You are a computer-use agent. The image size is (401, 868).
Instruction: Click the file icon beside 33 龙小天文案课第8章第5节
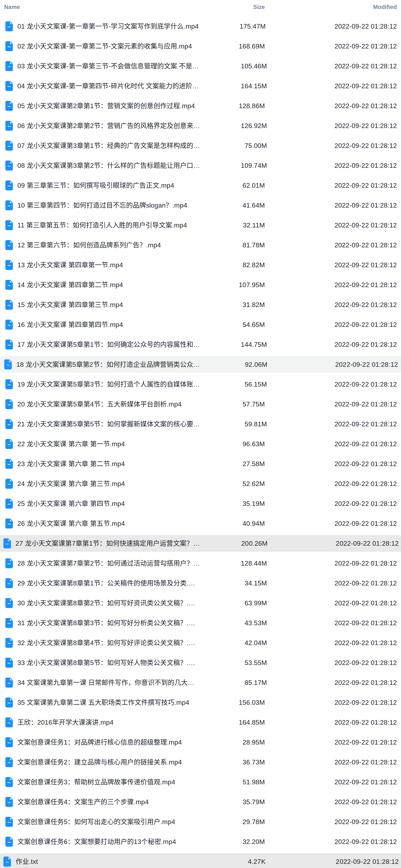9,662
